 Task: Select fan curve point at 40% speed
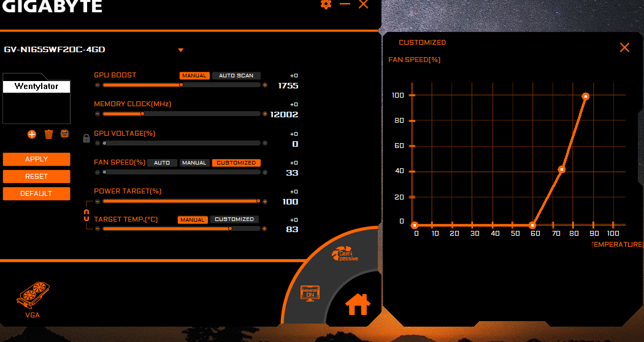click(x=562, y=169)
